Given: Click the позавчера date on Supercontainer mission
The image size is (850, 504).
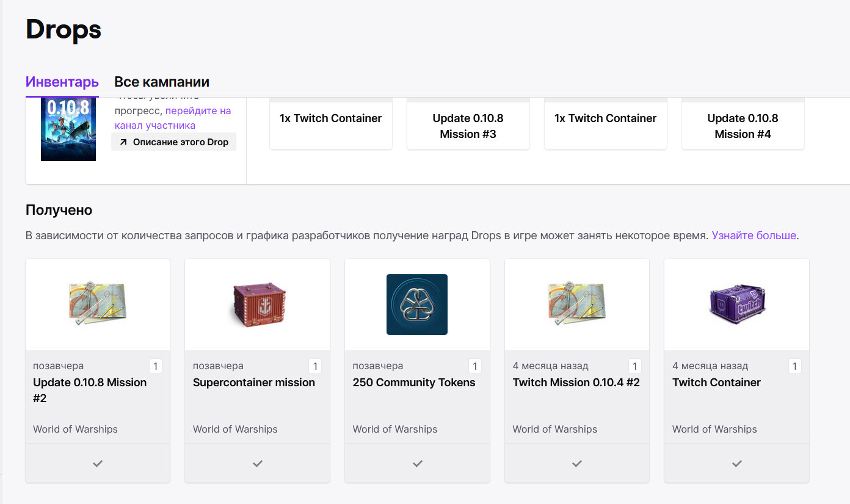Looking at the screenshot, I should point(218,366).
